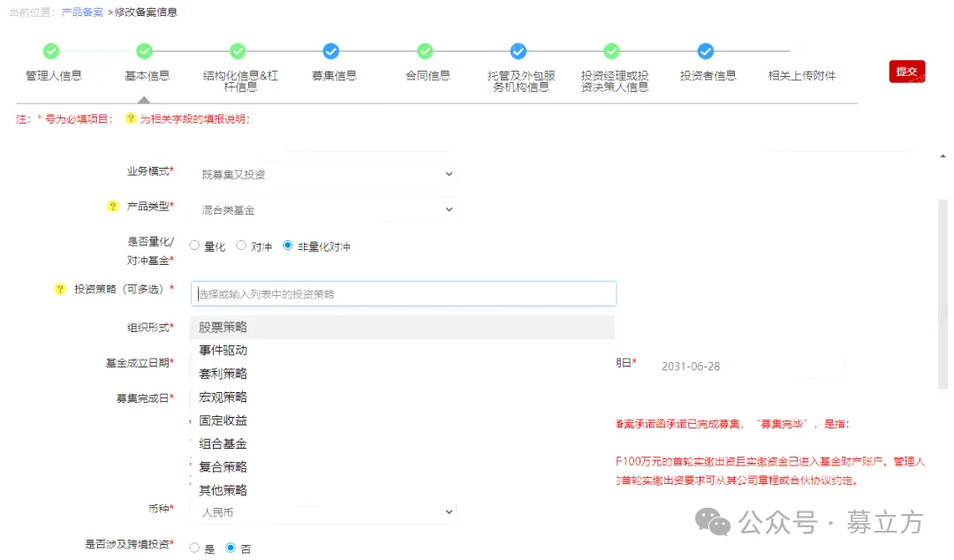
Task: 点击红色的提交按钮
Action: click(908, 72)
